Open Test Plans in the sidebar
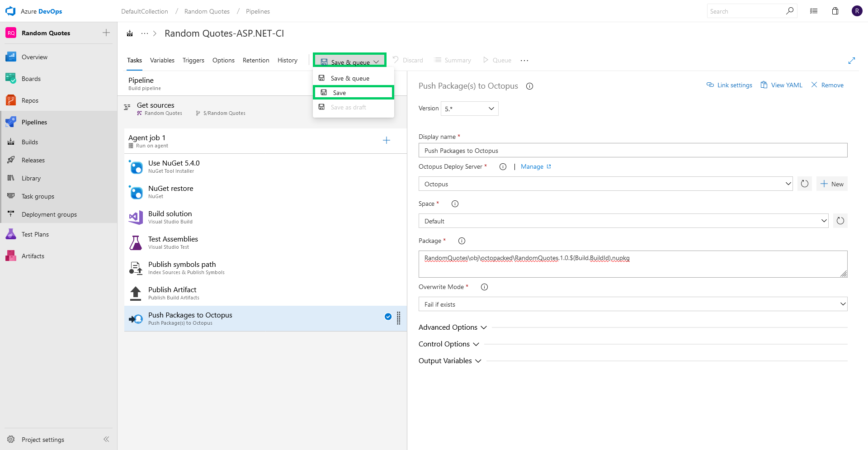 pos(35,234)
